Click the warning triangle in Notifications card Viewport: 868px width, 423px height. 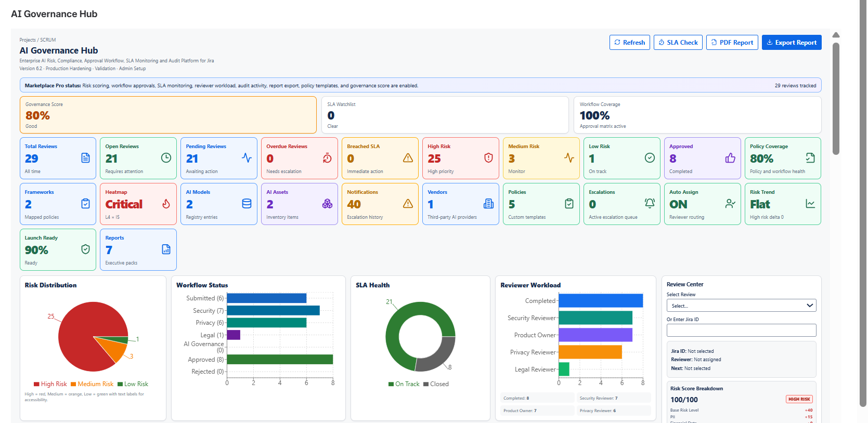(408, 204)
